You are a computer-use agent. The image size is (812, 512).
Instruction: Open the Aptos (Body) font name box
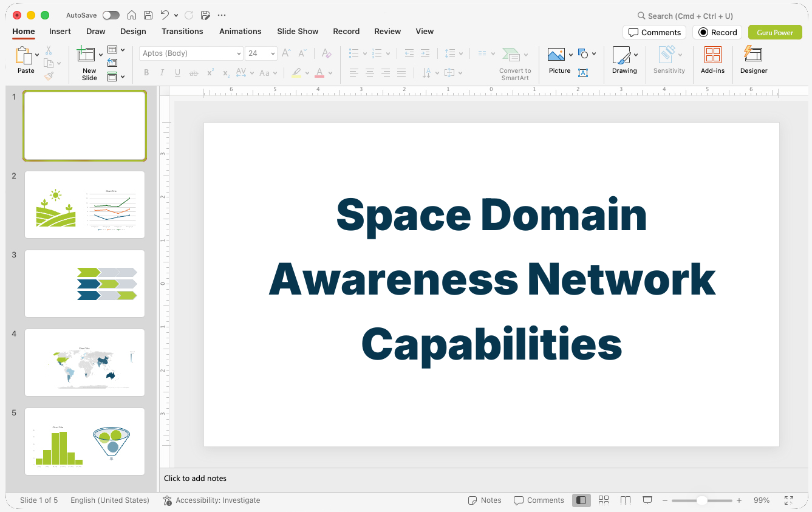[191, 53]
